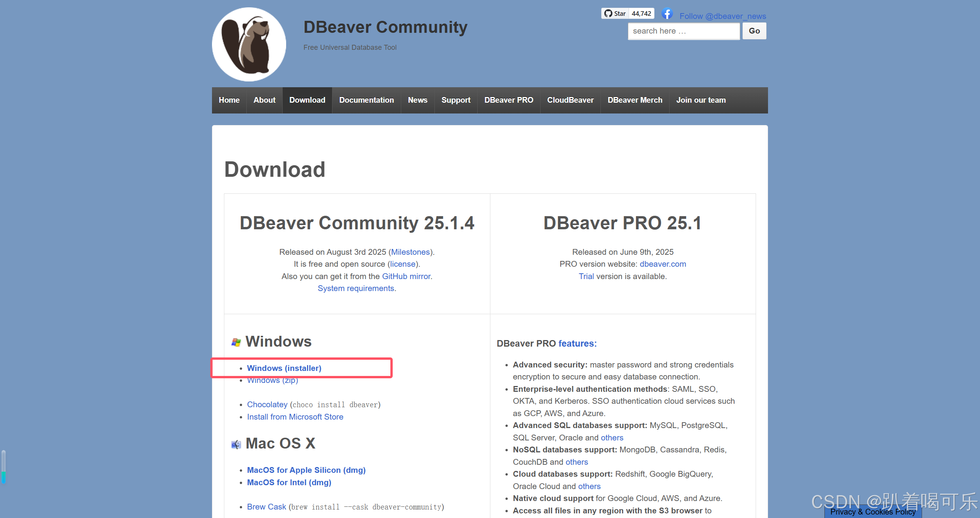Viewport: 980px width, 518px height.
Task: Visit the dbeaver.com PRO website link
Action: tap(663, 264)
